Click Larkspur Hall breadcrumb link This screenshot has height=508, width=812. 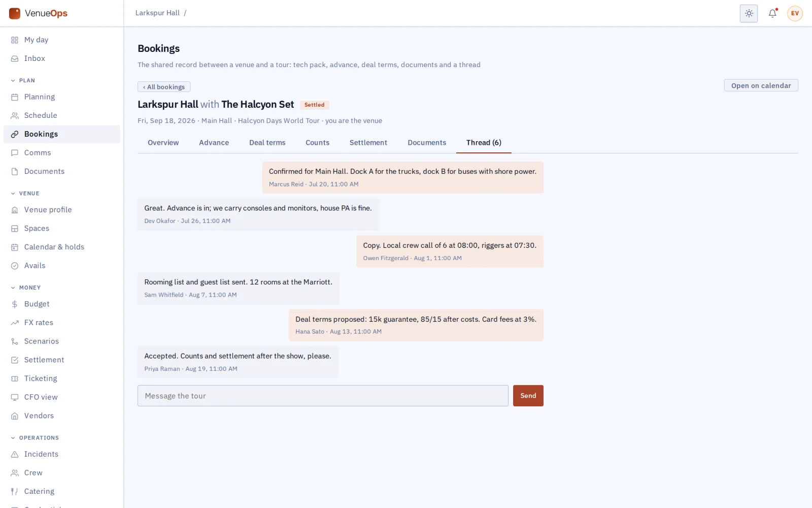[x=157, y=13]
